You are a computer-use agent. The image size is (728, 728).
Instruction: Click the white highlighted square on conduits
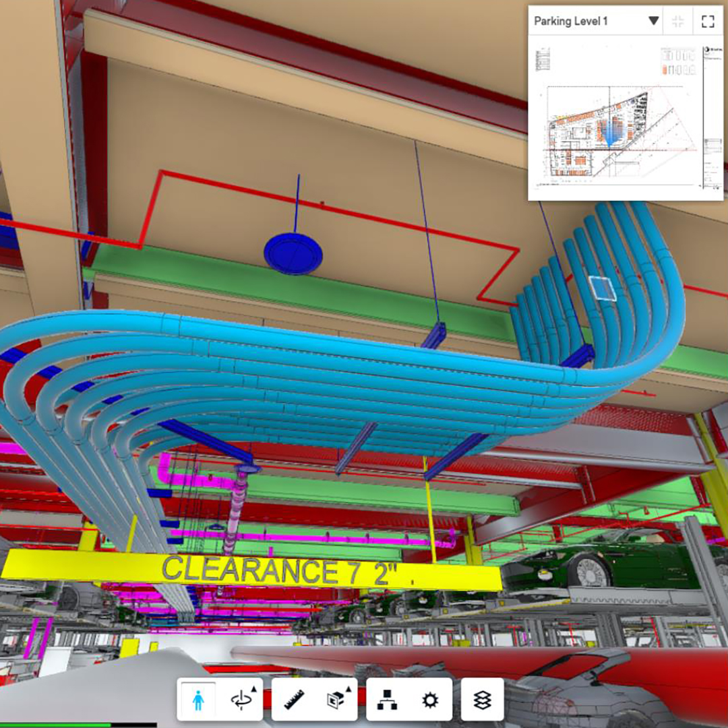pyautogui.click(x=602, y=288)
